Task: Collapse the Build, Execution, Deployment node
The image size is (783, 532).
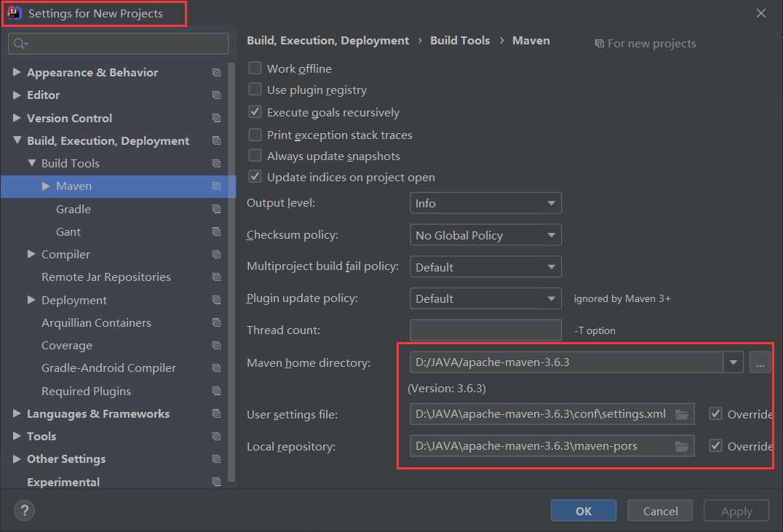Action: (x=17, y=140)
